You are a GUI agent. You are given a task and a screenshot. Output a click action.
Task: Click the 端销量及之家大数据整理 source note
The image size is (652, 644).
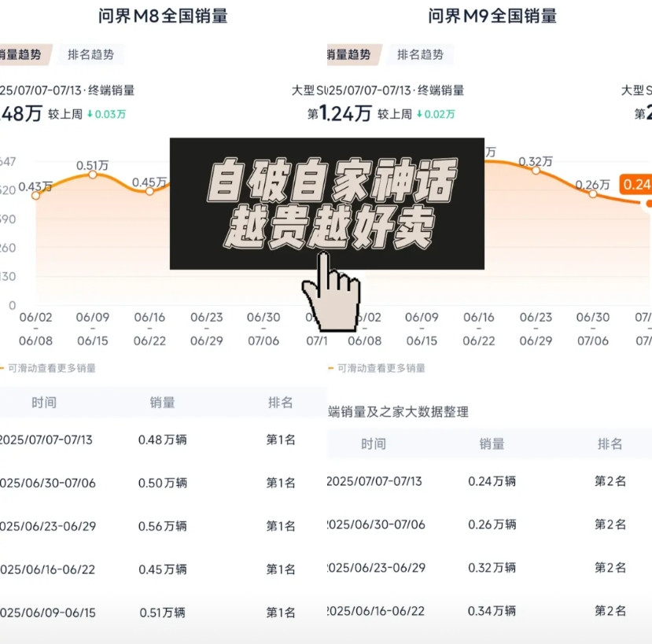pyautogui.click(x=398, y=411)
